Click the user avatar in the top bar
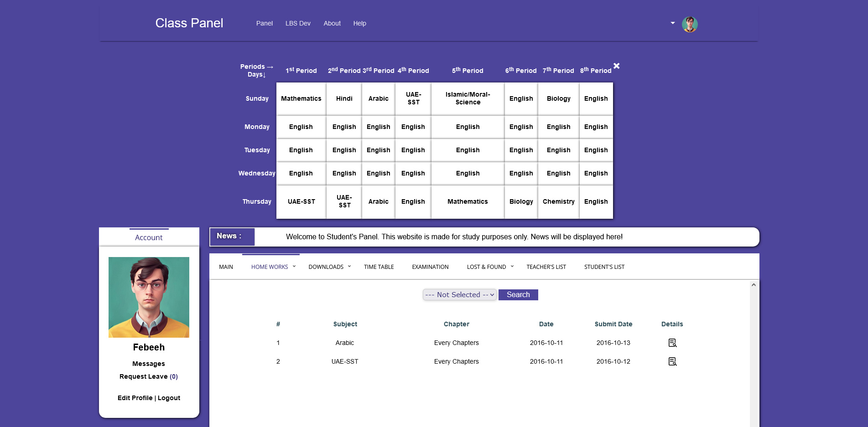868x427 pixels. (689, 24)
